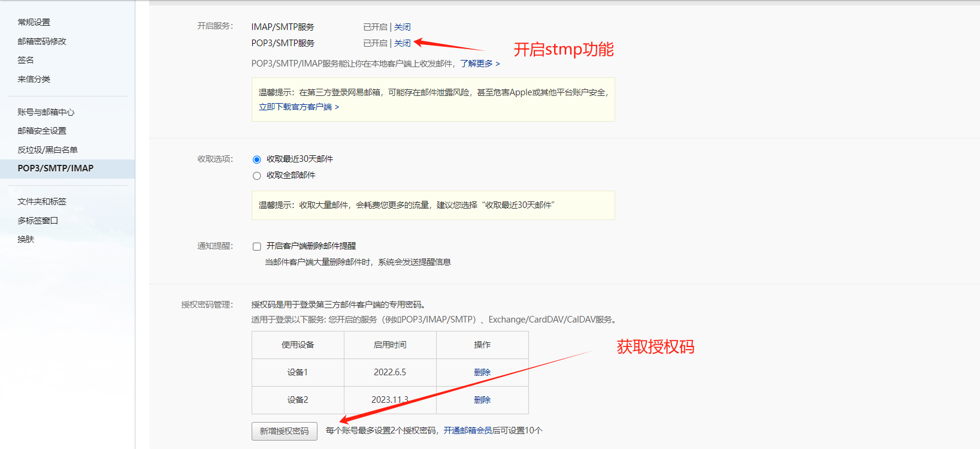Open 换肤 skin settings
980x449 pixels.
point(26,239)
